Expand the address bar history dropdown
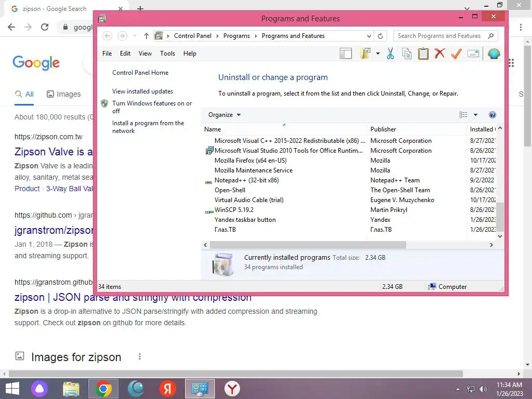 click(x=369, y=36)
